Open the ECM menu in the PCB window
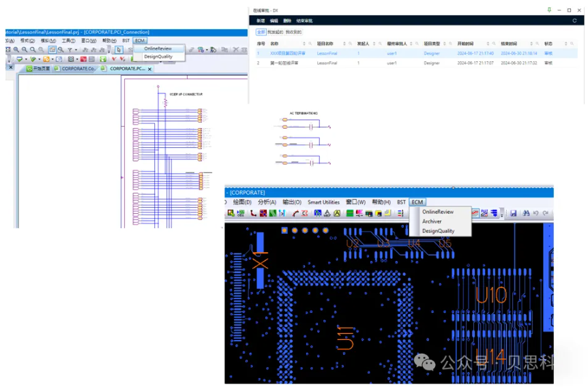588x387 pixels. [x=417, y=202]
